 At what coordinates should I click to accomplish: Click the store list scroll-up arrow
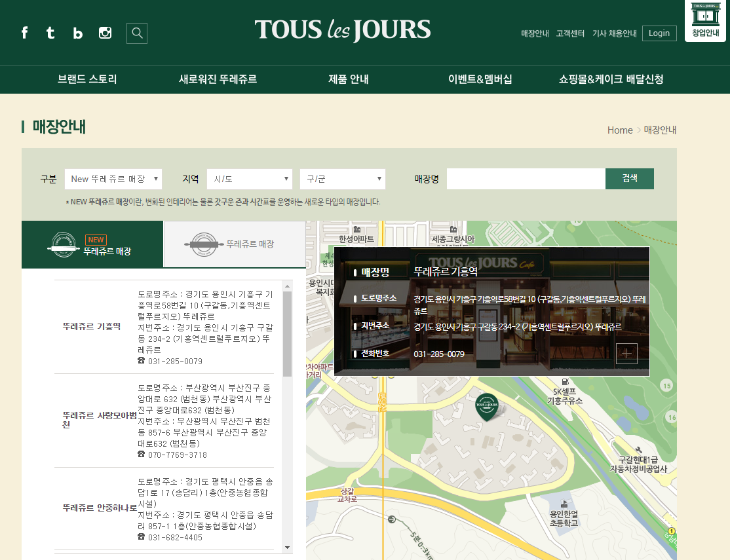[x=287, y=286]
